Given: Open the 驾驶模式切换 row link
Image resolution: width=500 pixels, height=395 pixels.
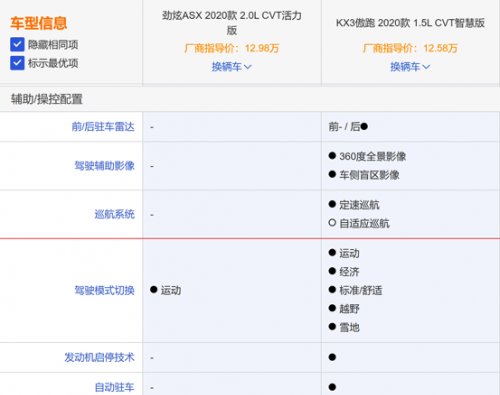Looking at the screenshot, I should tap(104, 290).
